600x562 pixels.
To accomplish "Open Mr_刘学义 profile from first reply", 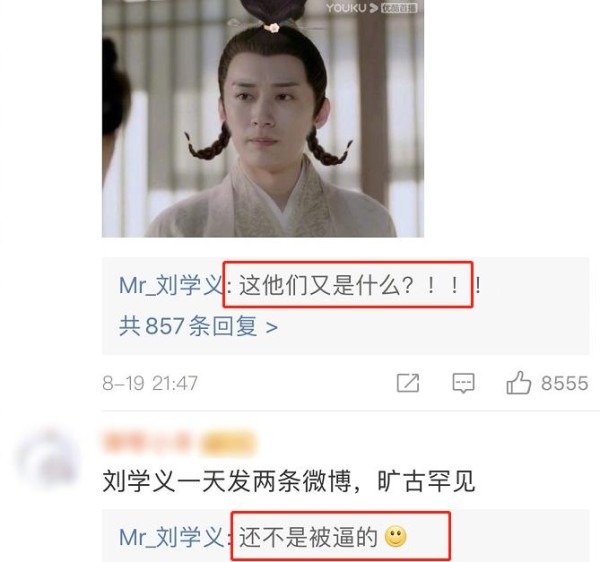I will [171, 285].
